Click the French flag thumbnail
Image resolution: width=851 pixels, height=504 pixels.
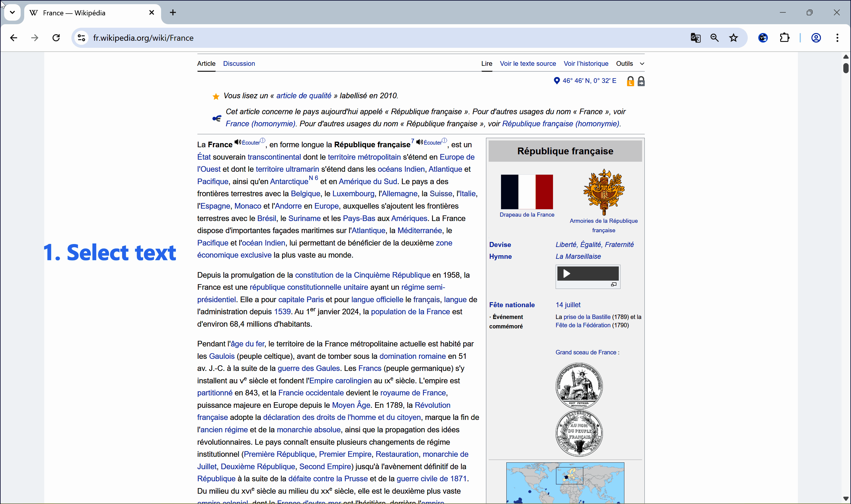coord(527,192)
